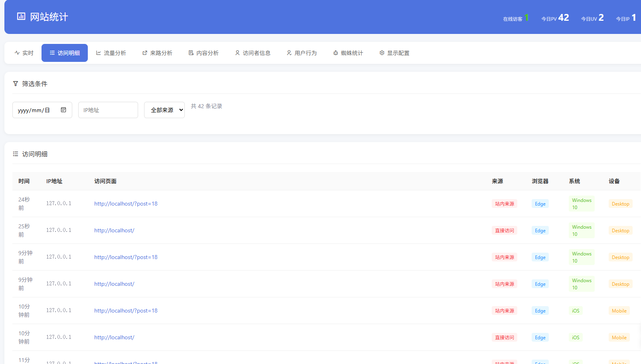
Task: Select the active 访问明细 tab
Action: click(x=65, y=53)
